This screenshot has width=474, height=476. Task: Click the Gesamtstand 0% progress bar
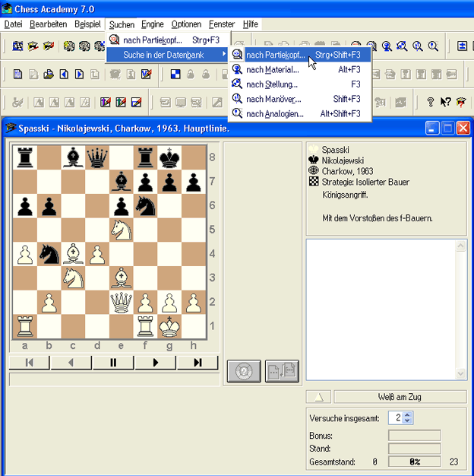[x=415, y=462]
